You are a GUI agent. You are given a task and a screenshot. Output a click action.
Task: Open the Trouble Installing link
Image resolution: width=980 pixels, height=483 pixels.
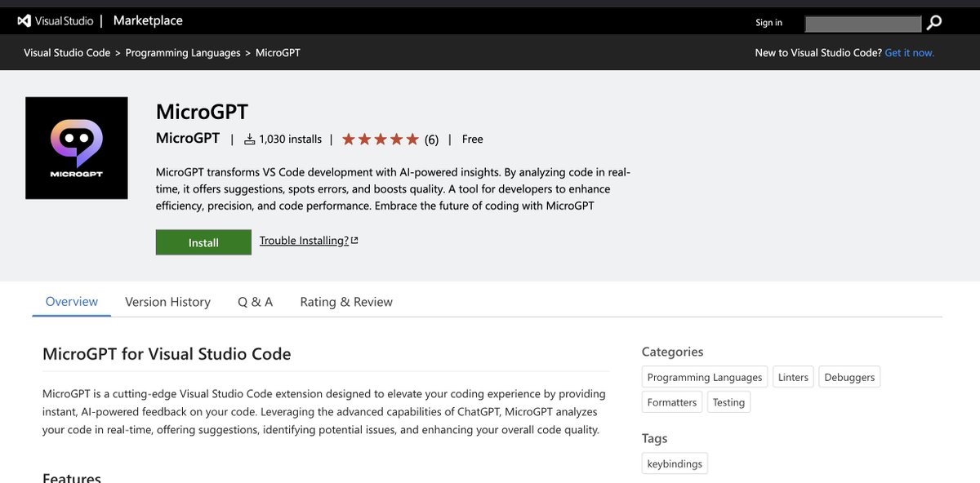(x=309, y=241)
